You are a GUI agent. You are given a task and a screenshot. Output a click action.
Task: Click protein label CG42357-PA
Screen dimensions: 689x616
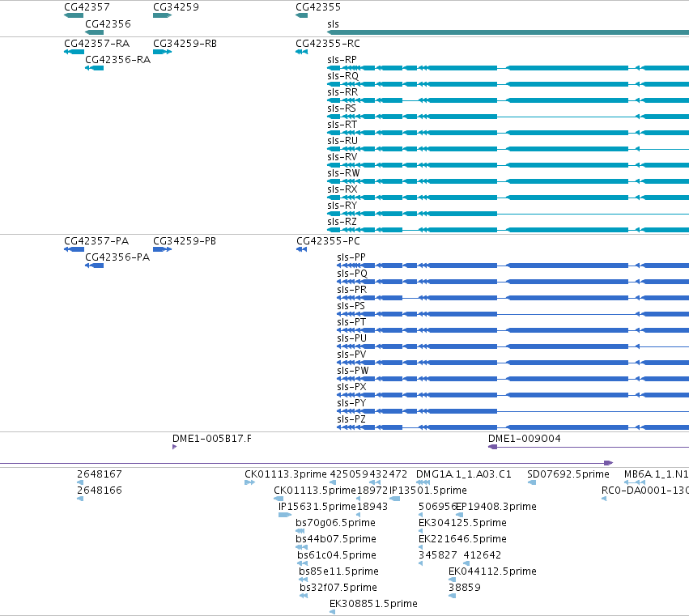[x=96, y=241]
